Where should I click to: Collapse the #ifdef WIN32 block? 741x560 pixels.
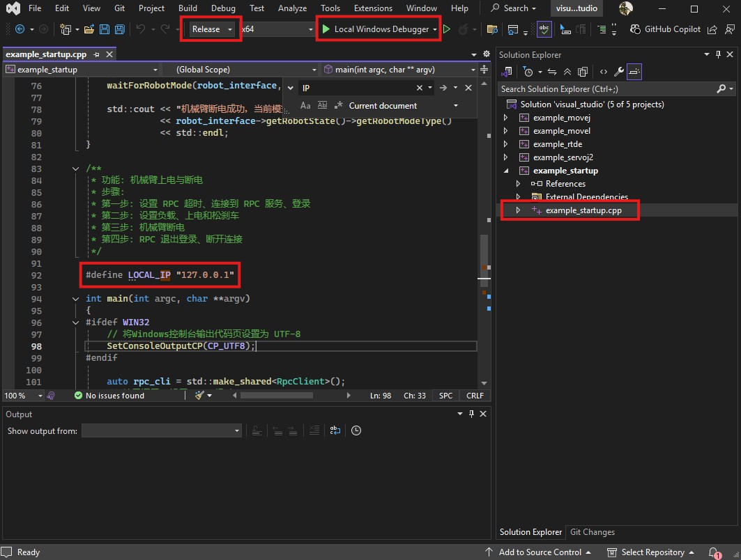(x=75, y=322)
